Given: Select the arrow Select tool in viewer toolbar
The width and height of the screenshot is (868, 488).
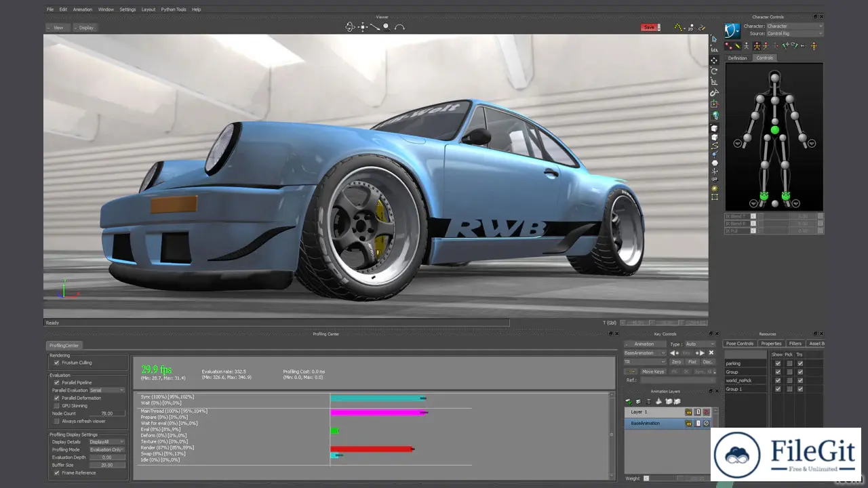Looking at the screenshot, I should pos(715,39).
